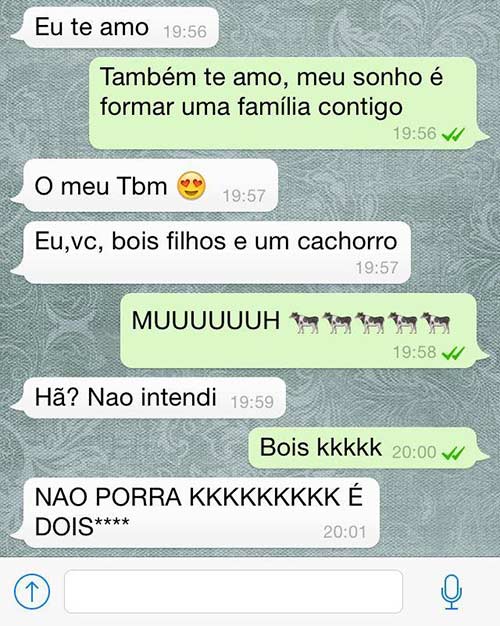This screenshot has width=500, height=626.
Task: Tap the first cow emoji
Action: pos(304,322)
